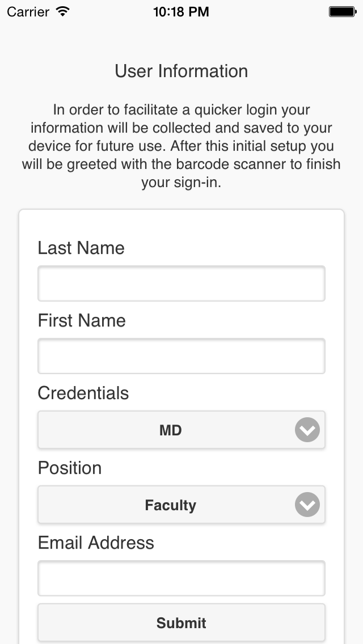
Task: Click the chevron icon on the Position selector
Action: tap(307, 505)
